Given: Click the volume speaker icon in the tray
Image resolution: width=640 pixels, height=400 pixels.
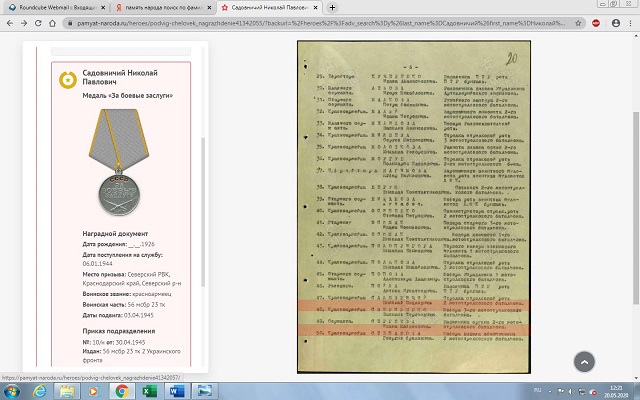Looking at the screenshot, I should (571, 392).
